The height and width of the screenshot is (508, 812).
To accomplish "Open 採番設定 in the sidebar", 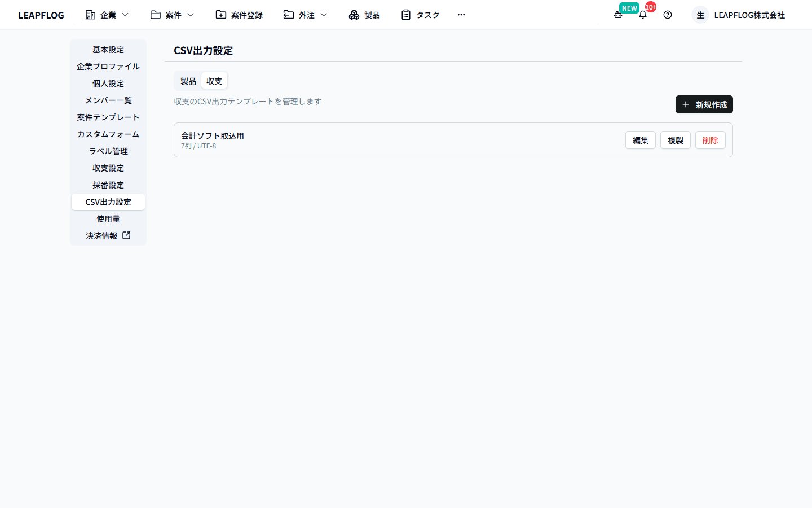I will pyautogui.click(x=108, y=185).
